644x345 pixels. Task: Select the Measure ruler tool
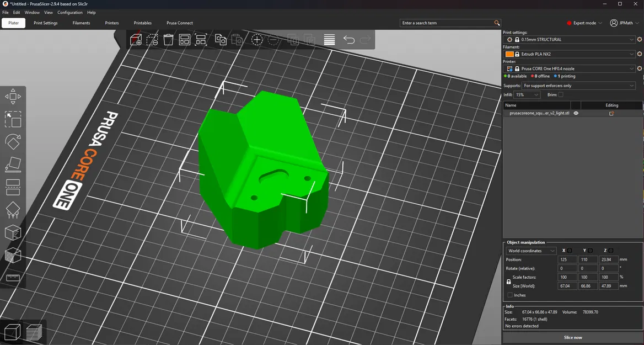pyautogui.click(x=13, y=278)
